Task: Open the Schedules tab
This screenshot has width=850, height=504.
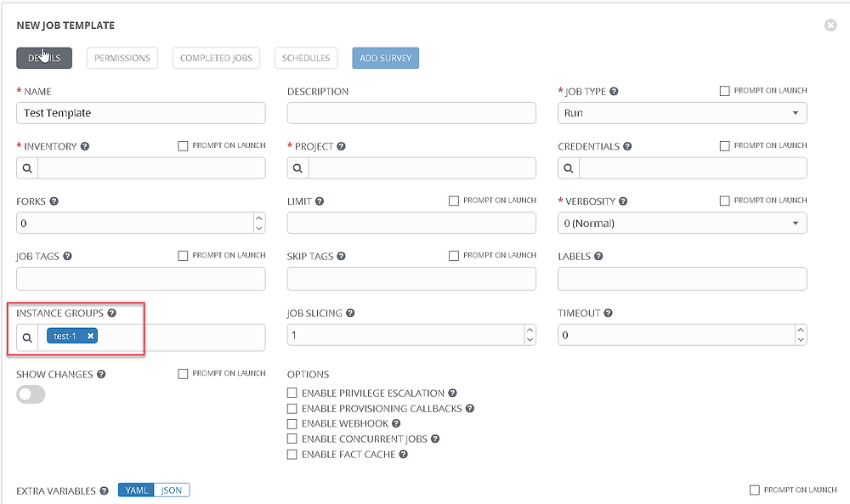Action: (x=306, y=58)
